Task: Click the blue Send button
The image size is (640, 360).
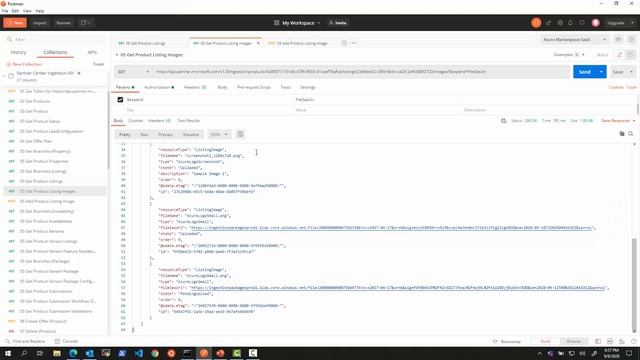Action: tap(584, 72)
